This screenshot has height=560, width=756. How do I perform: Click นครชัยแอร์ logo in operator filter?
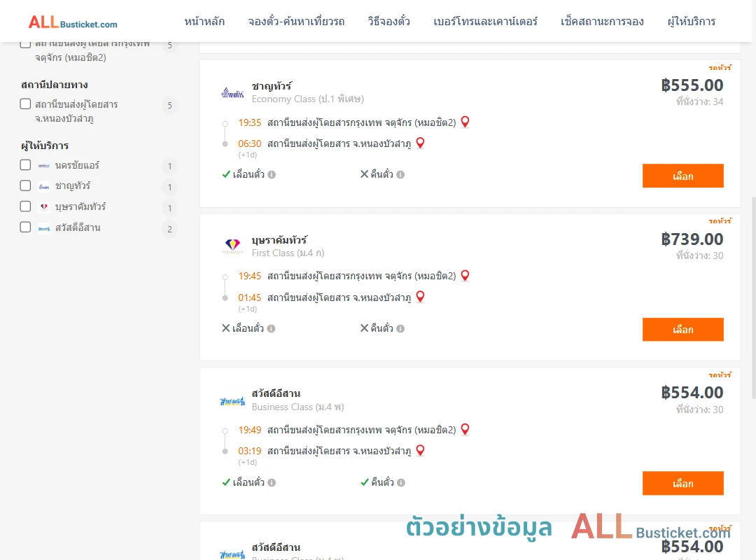(x=44, y=165)
